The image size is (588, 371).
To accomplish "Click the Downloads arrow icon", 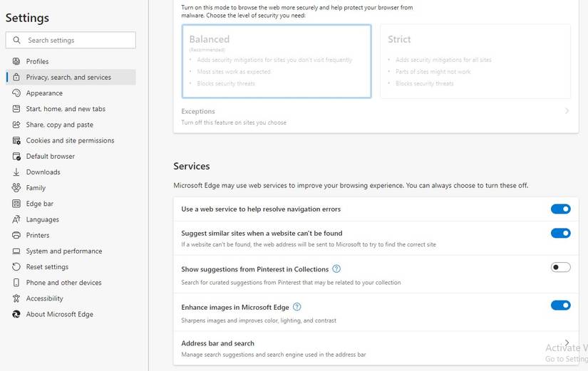I will coord(16,172).
